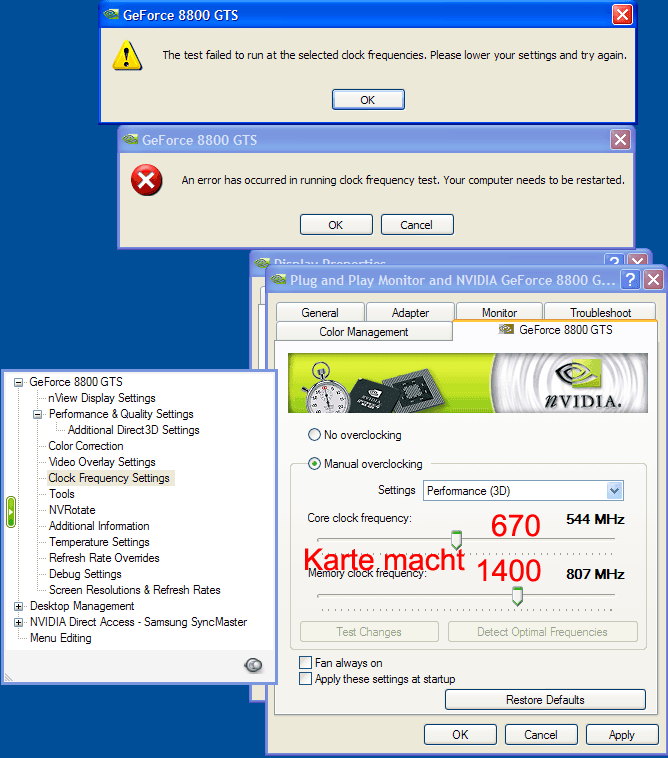Viewport: 668px width, 758px height.
Task: Open Tools in the tree
Action: [62, 494]
